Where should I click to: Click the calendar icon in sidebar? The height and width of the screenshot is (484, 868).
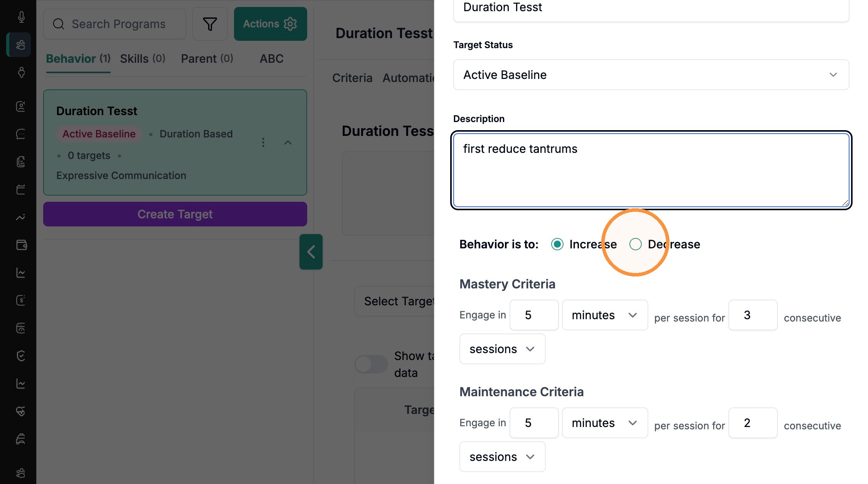(21, 189)
